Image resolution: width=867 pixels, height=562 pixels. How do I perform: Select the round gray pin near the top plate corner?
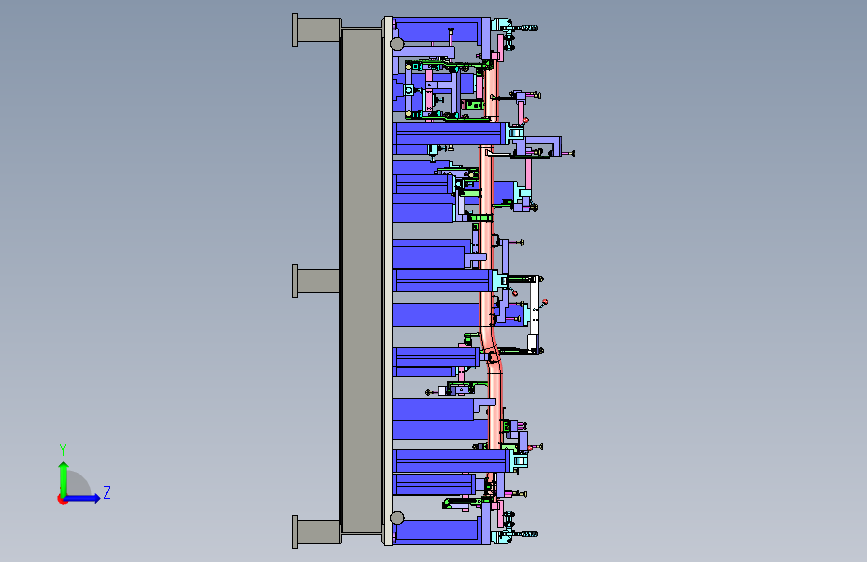click(x=397, y=44)
